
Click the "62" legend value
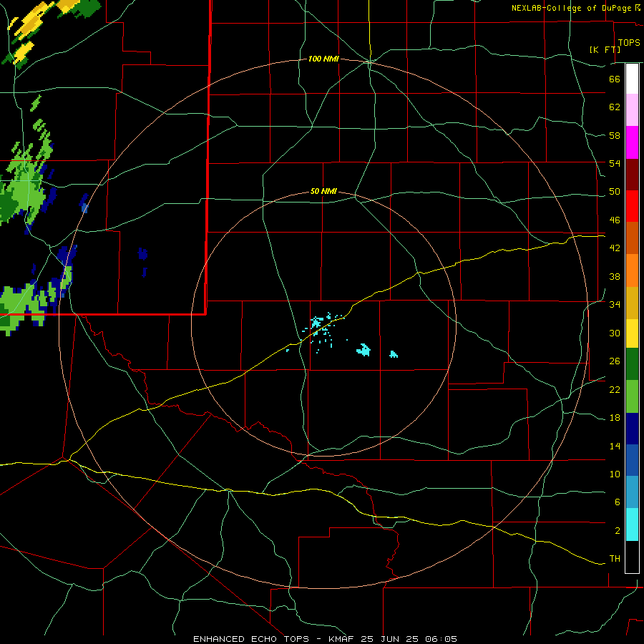(x=615, y=107)
